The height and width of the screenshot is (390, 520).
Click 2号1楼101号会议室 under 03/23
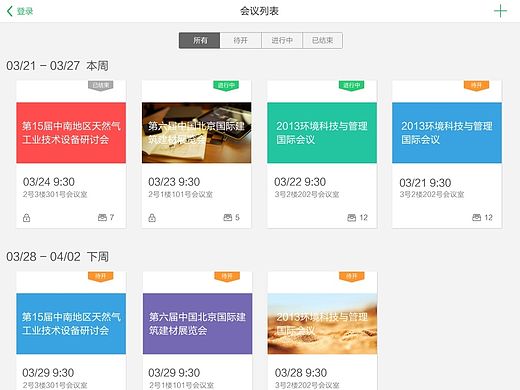180,194
